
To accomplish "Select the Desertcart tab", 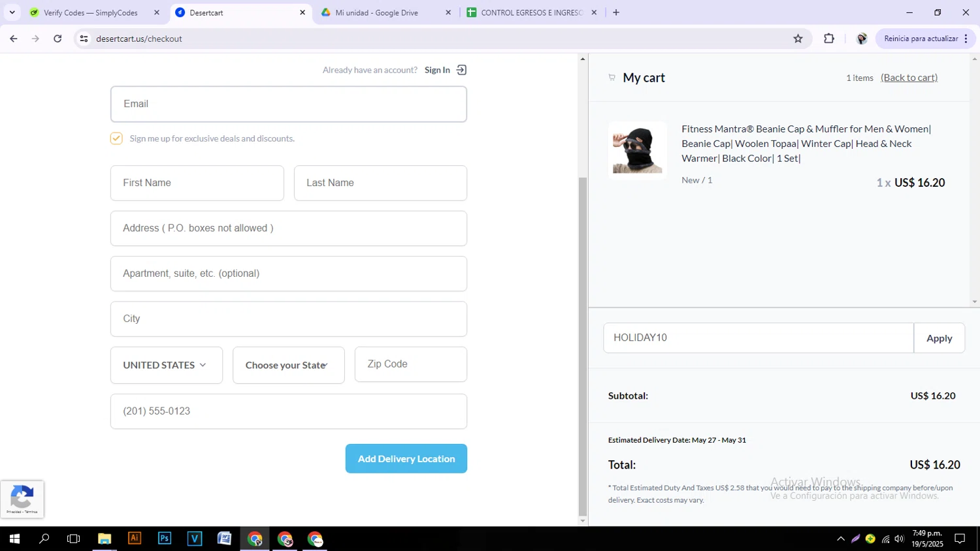I will coord(240,12).
